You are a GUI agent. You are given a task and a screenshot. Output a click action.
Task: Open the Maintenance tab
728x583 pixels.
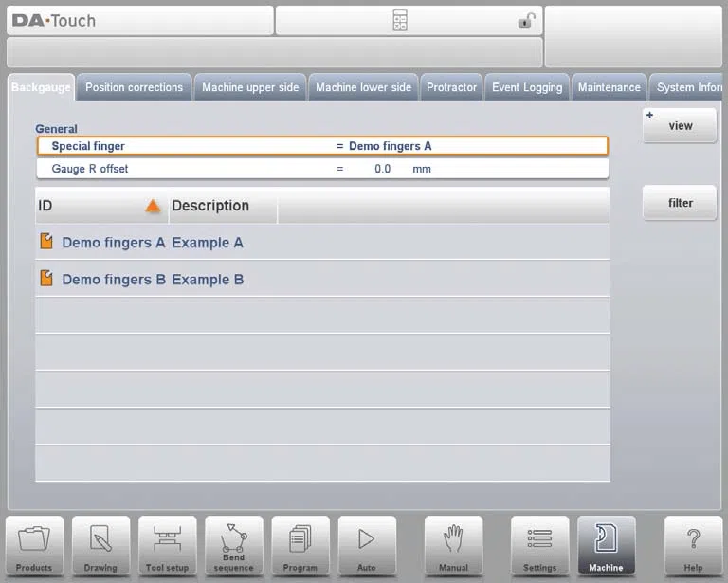(610, 87)
